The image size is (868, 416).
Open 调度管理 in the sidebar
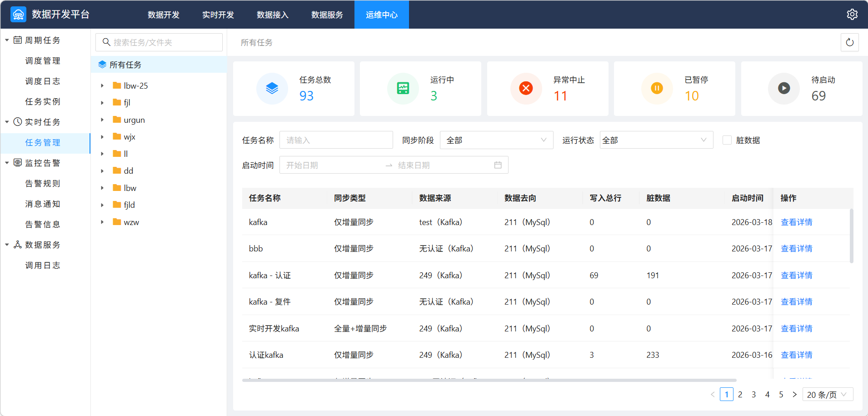[43, 60]
